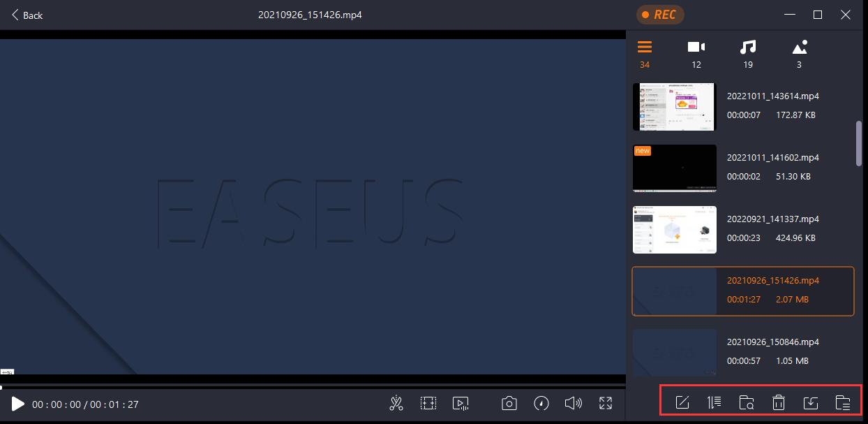Select file name 20221011_143614.mp4

pyautogui.click(x=773, y=96)
